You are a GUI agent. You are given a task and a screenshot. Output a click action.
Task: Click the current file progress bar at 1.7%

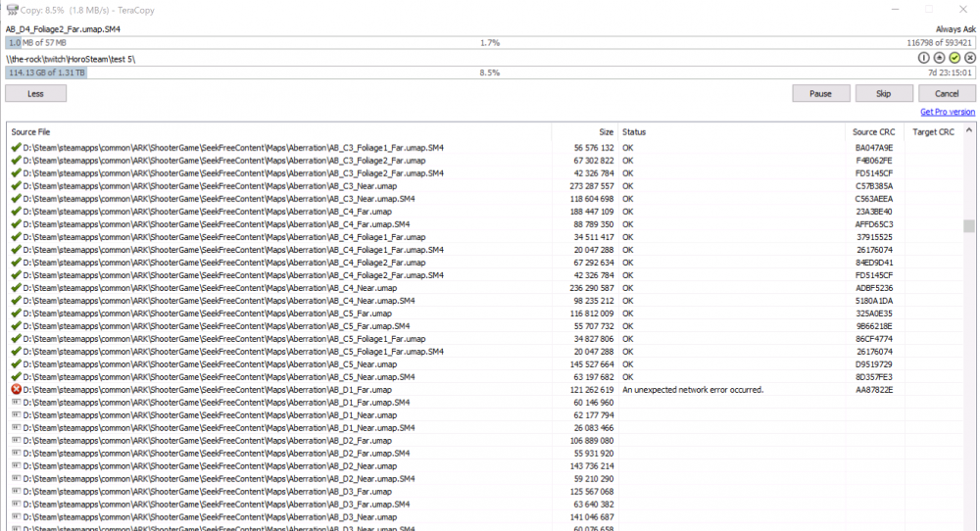pos(490,42)
